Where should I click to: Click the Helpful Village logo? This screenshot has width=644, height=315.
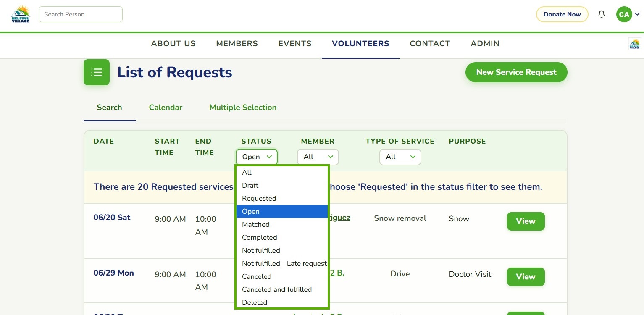(20, 14)
